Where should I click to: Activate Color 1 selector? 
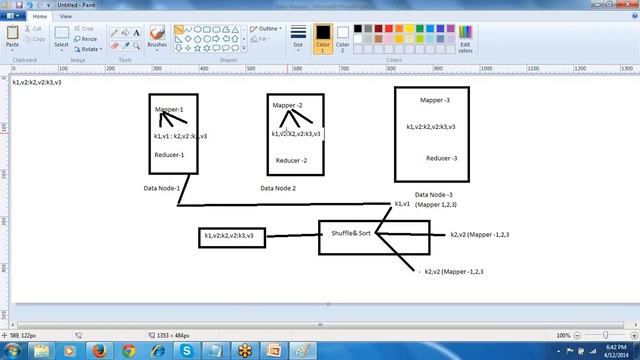pos(322,39)
